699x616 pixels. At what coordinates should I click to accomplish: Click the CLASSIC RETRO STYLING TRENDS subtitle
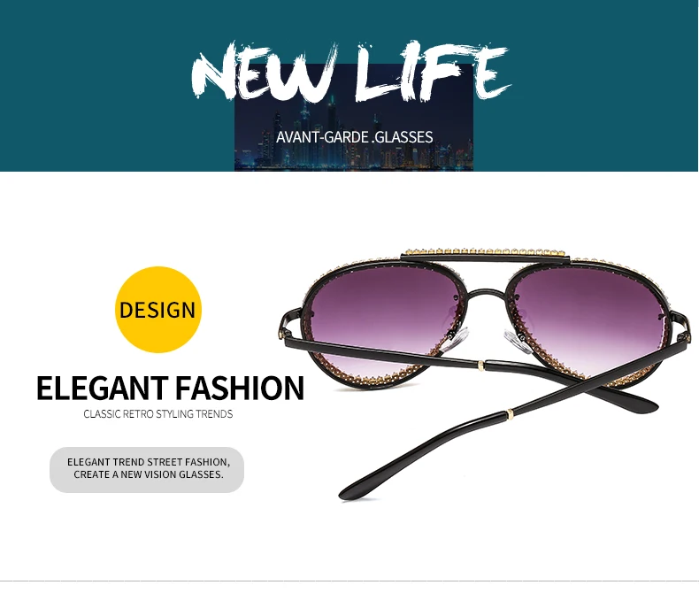[158, 414]
